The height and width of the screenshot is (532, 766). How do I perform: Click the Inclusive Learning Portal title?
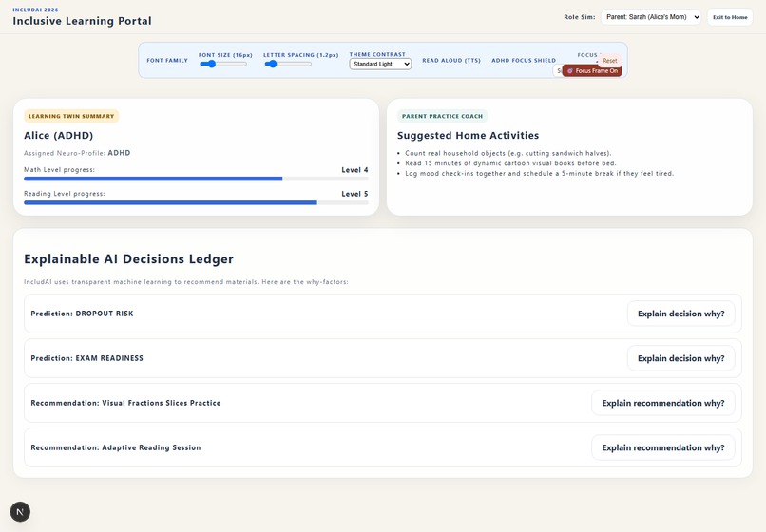pyautogui.click(x=82, y=21)
